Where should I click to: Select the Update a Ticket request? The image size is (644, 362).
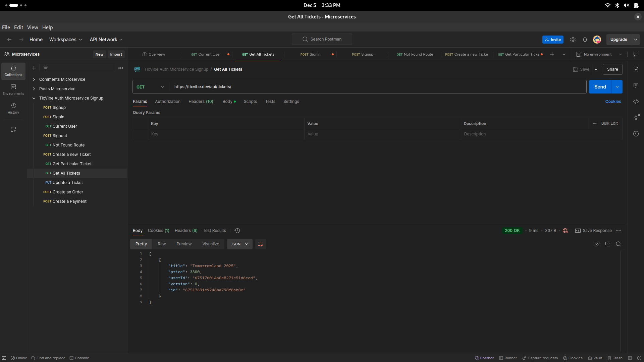[x=68, y=183]
